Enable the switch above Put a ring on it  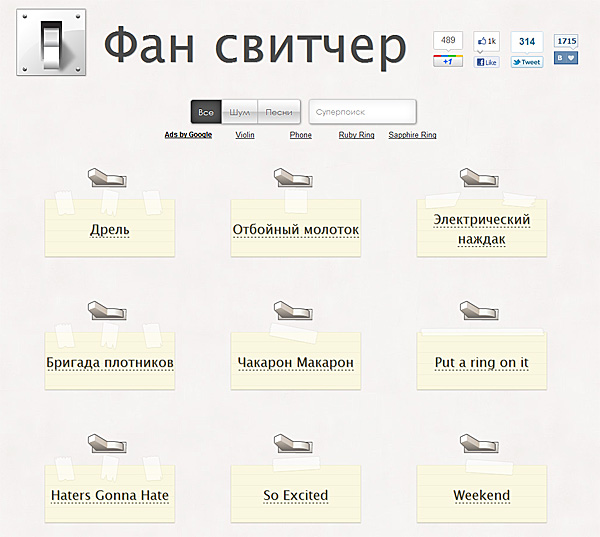pyautogui.click(x=476, y=310)
